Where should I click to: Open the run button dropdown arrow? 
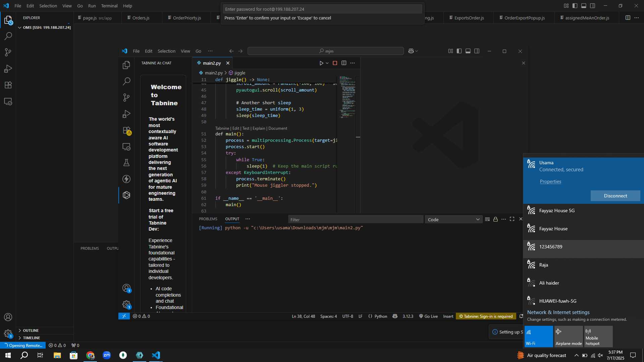tap(327, 63)
